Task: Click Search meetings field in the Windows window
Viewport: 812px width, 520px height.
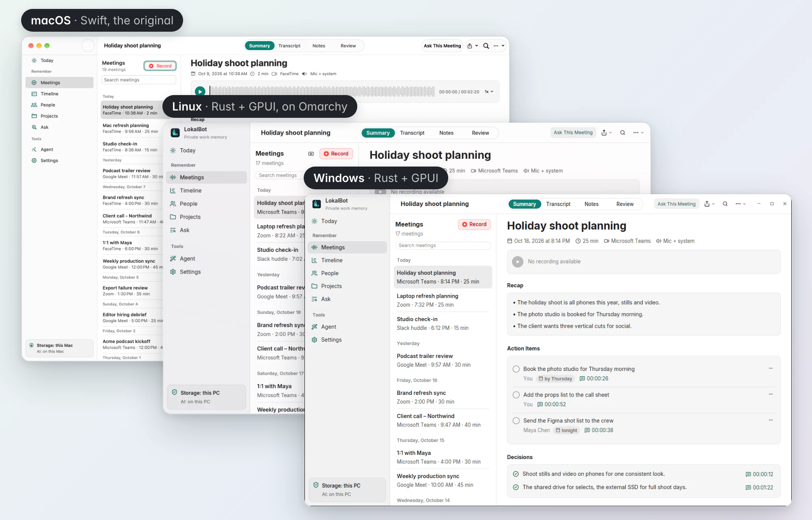Action: [443, 245]
